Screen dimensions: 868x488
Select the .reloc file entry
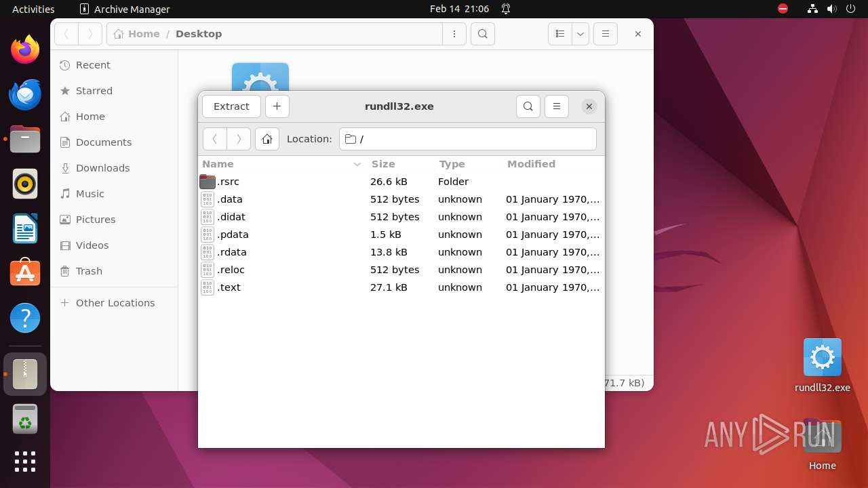pyautogui.click(x=401, y=270)
